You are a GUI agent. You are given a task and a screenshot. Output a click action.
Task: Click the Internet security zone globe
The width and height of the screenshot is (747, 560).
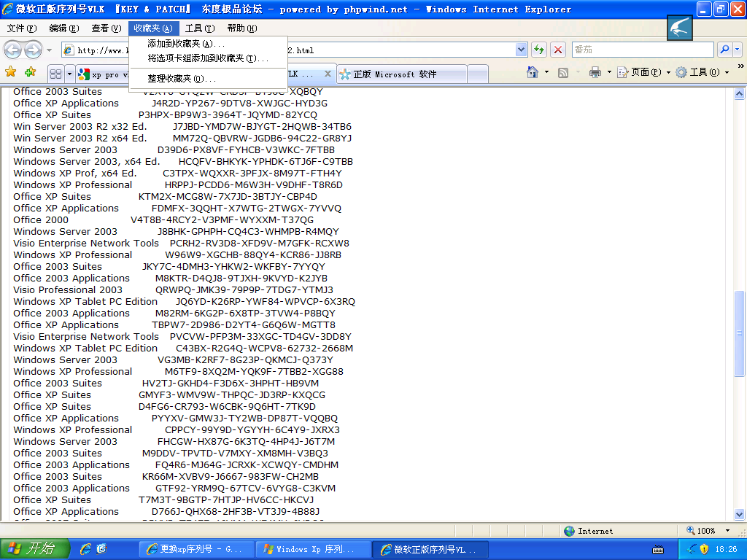(569, 531)
